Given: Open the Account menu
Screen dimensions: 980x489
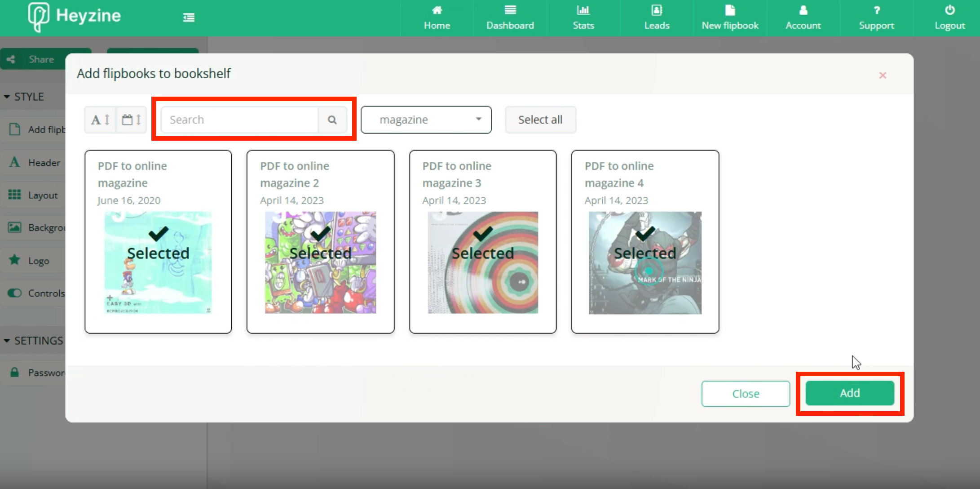Looking at the screenshot, I should [803, 18].
